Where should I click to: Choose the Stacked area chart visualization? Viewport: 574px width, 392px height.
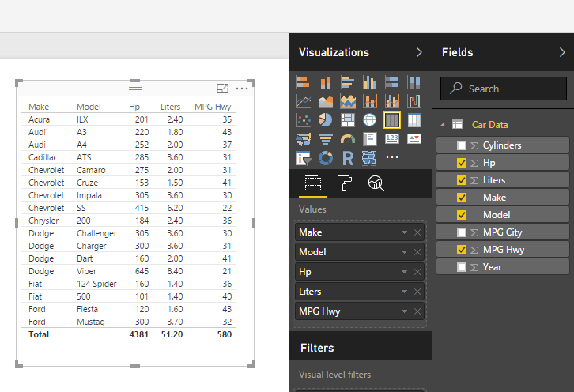(x=347, y=101)
